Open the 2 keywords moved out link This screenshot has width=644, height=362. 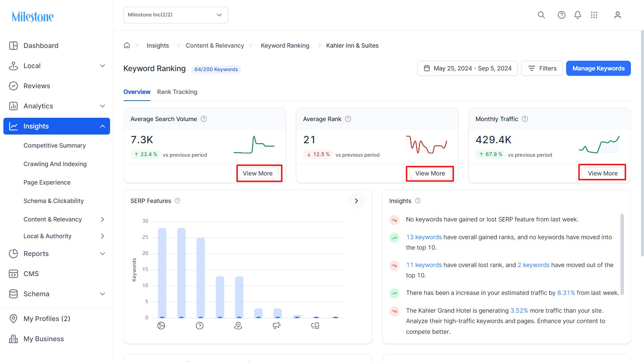pos(534,265)
